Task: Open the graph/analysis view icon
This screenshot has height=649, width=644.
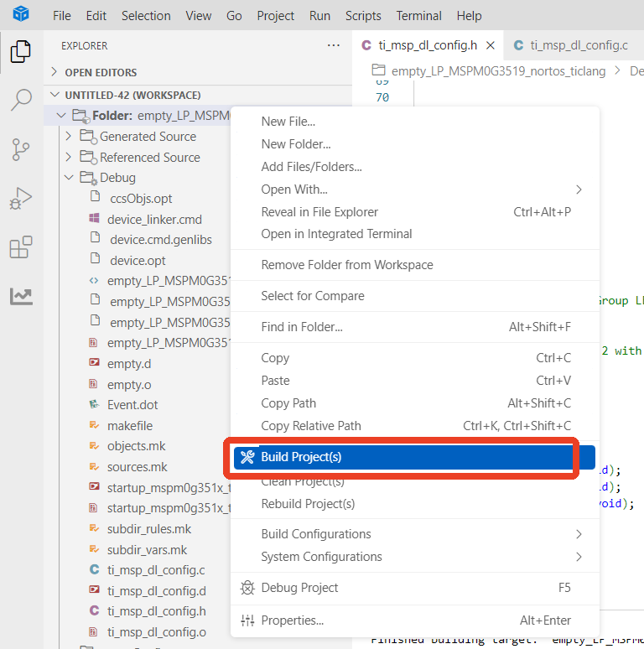Action: coord(21,296)
